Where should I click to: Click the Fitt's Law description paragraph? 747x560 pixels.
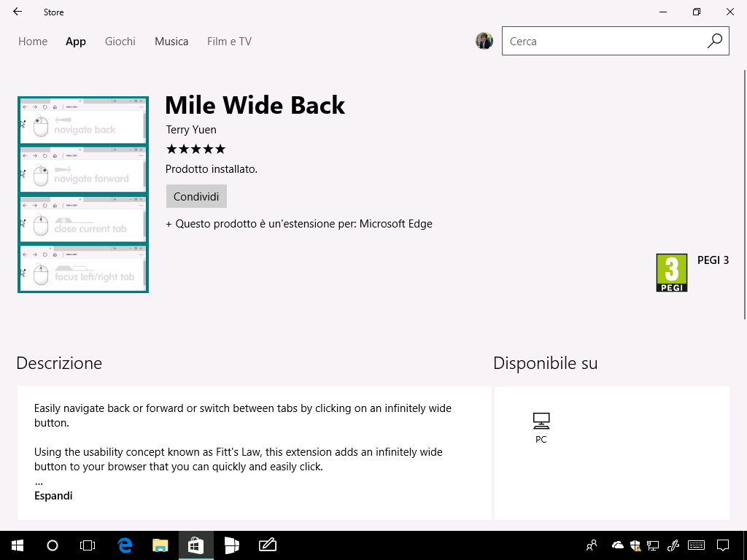[239, 459]
